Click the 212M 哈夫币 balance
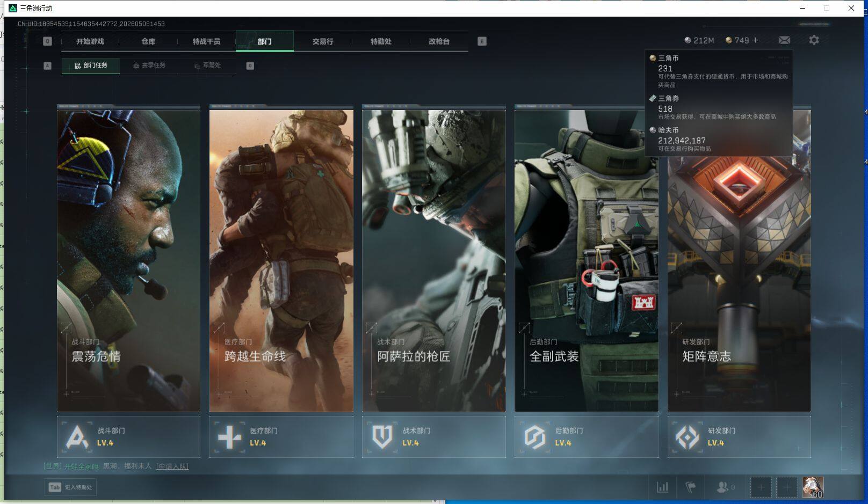 [x=699, y=40]
